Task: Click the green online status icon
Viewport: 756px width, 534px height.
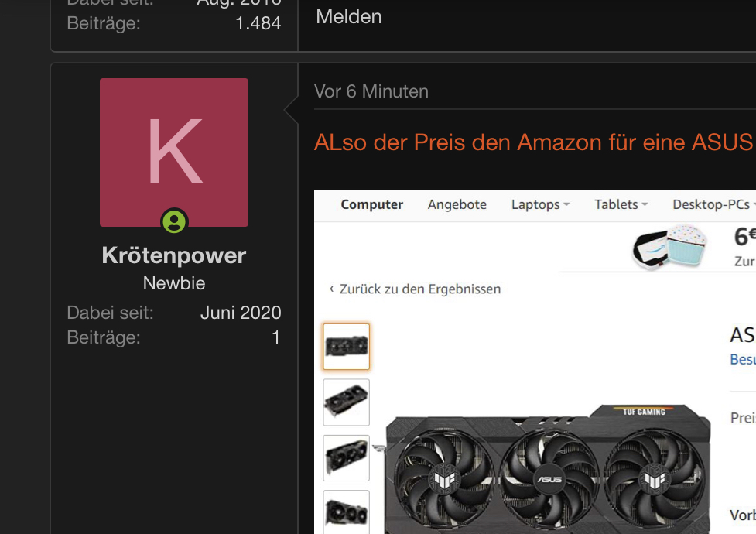Action: (174, 221)
